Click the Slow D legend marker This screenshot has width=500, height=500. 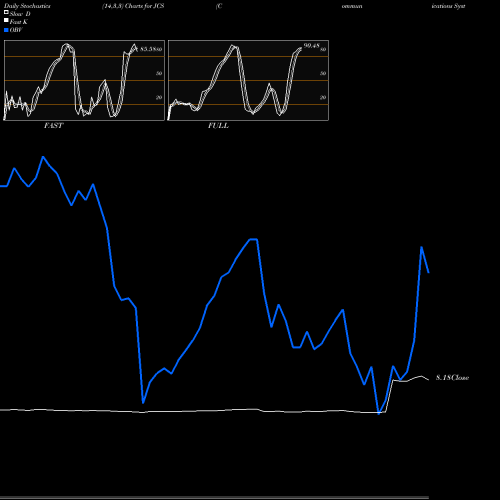tap(6, 12)
